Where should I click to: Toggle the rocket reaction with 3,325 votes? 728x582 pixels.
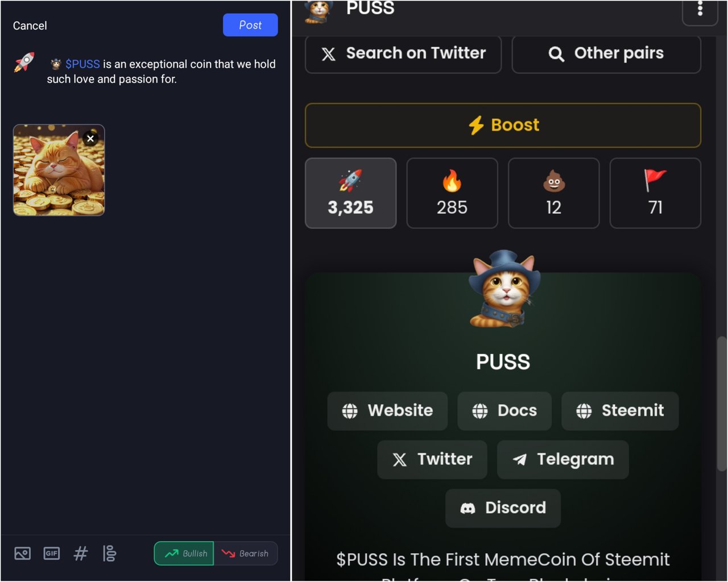[351, 193]
